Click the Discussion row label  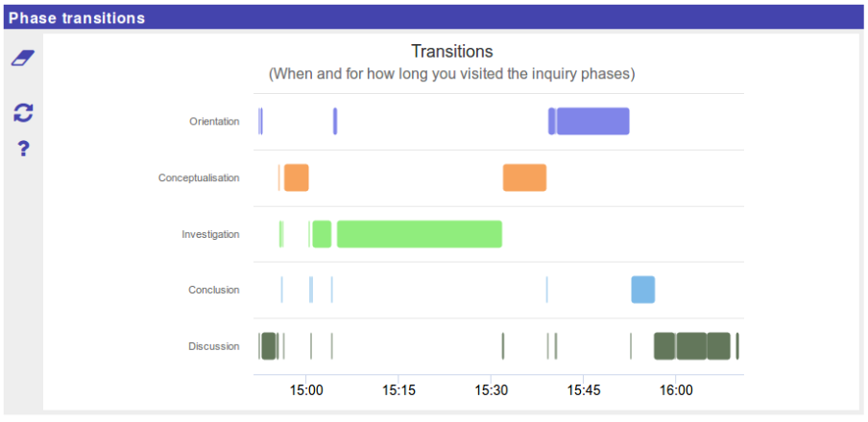213,346
